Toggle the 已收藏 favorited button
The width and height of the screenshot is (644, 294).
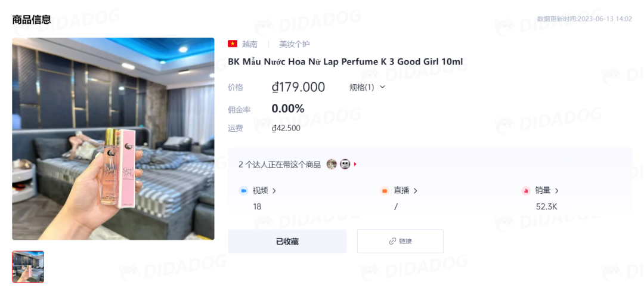tap(287, 241)
